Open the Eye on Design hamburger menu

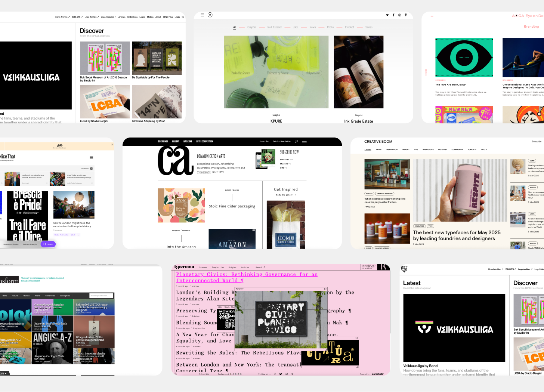point(432,16)
